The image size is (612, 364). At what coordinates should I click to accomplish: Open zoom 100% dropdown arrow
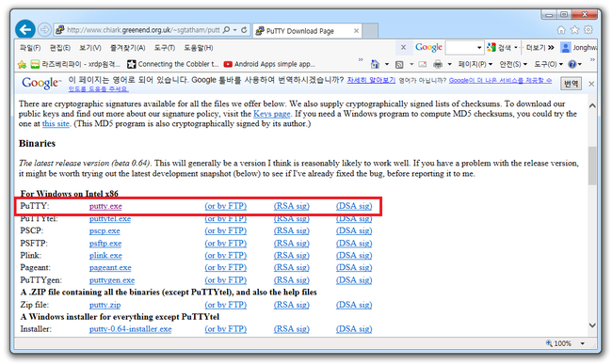(582, 343)
